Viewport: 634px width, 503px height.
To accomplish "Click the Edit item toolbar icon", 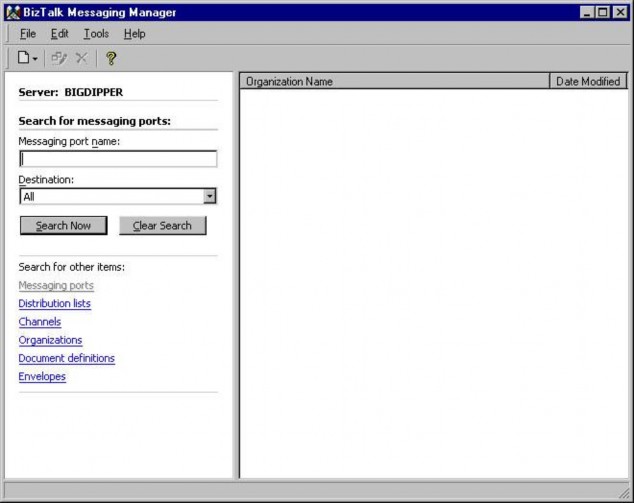I will pos(59,58).
